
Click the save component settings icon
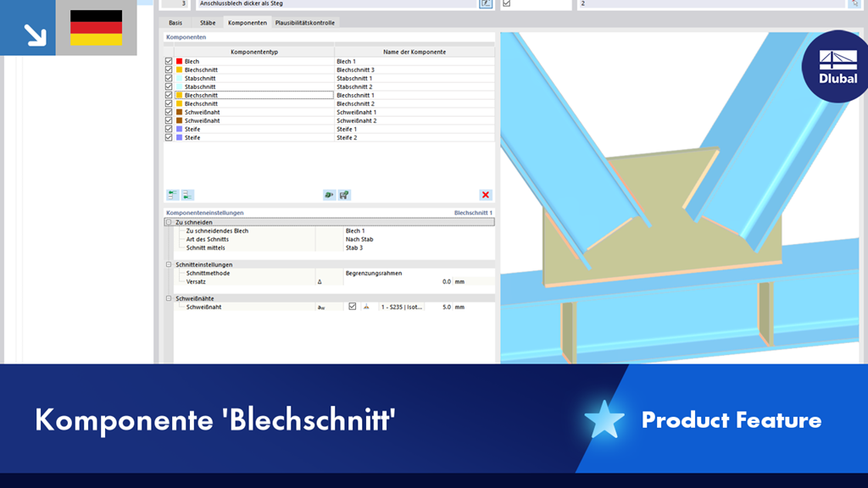pos(343,193)
